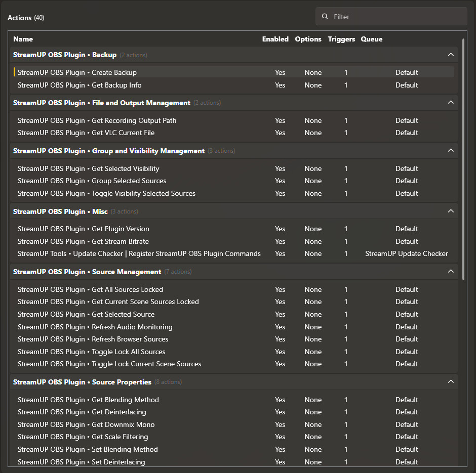Click the actions list vertical scrollbar
Viewport: 476px width, 473px height.
pos(463,159)
